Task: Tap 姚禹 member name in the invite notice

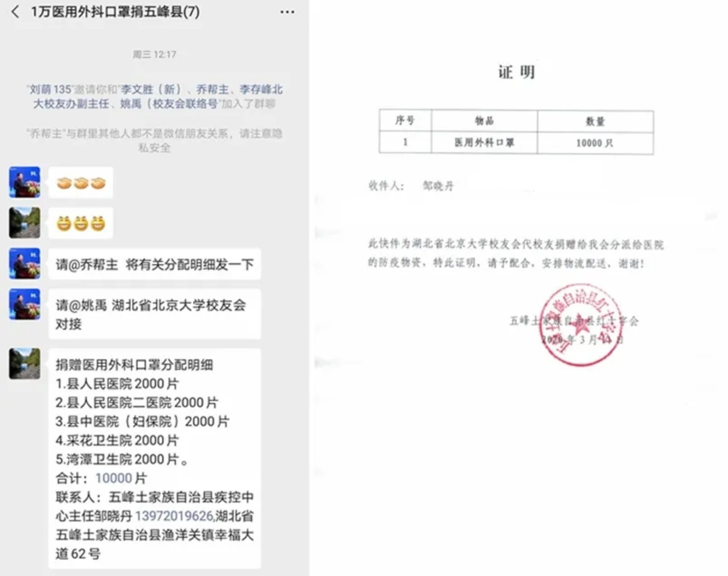Action: (x=131, y=104)
